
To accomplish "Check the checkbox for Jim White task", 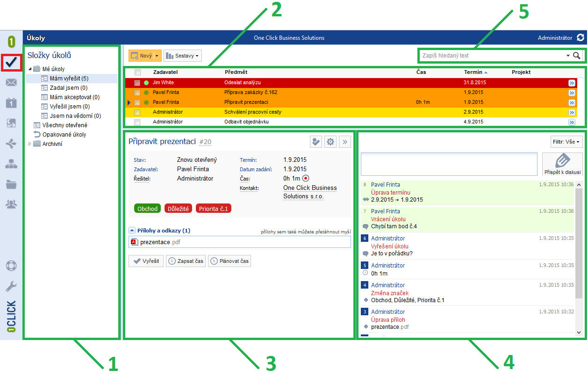I will pos(137,83).
